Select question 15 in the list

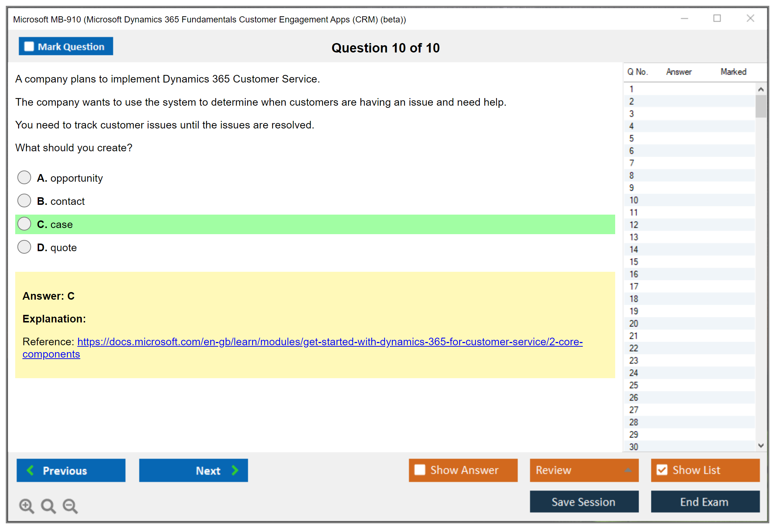[634, 262]
